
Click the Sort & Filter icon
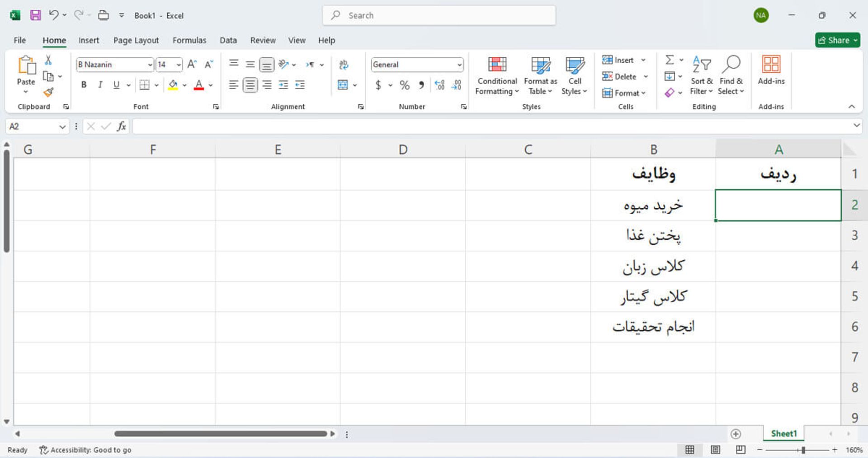click(x=701, y=75)
